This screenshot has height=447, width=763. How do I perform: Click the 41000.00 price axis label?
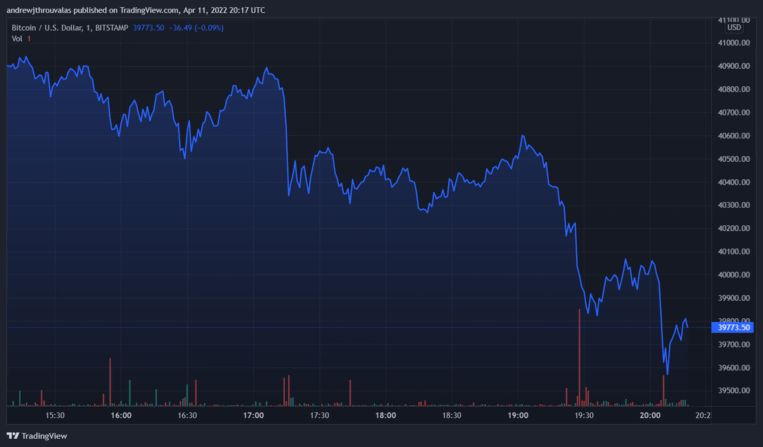(735, 43)
